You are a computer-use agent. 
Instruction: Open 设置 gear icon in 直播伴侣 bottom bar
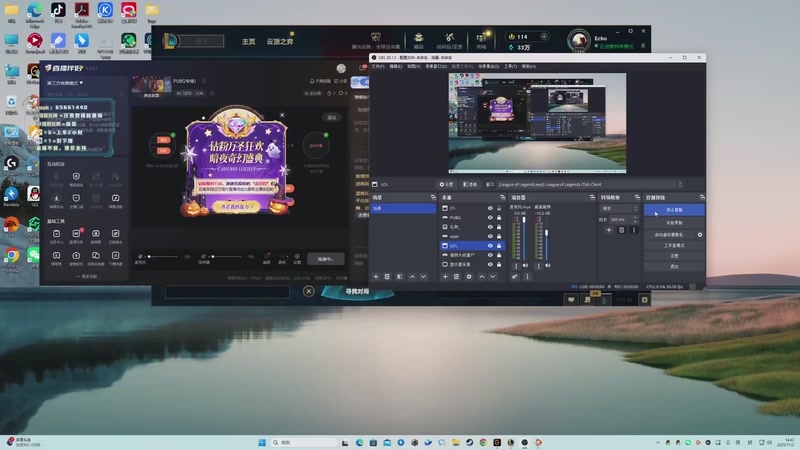click(297, 258)
